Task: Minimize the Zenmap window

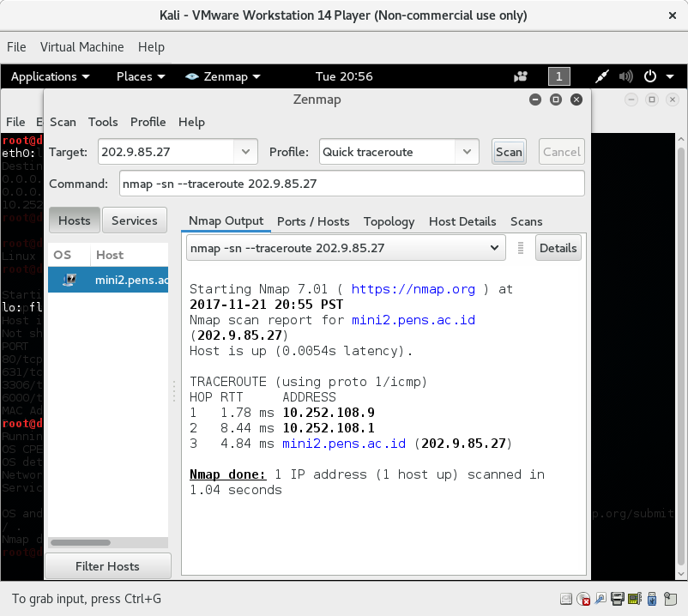Action: click(534, 100)
